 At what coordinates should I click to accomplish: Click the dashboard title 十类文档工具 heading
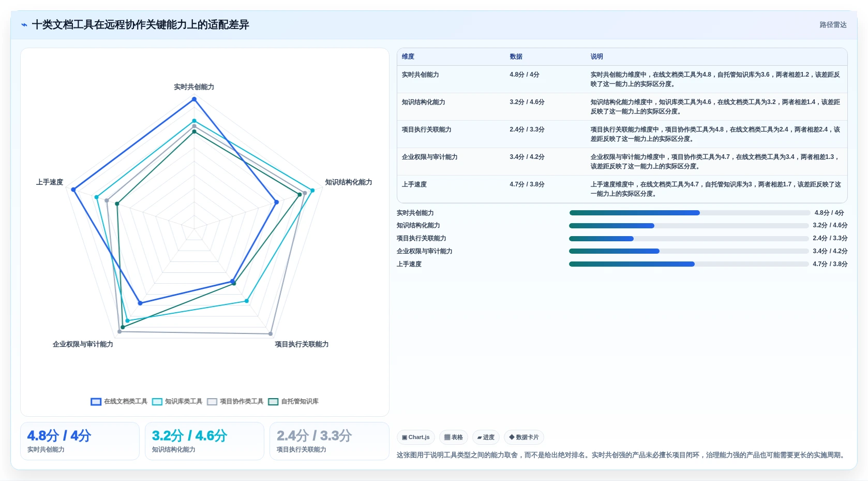(x=140, y=25)
